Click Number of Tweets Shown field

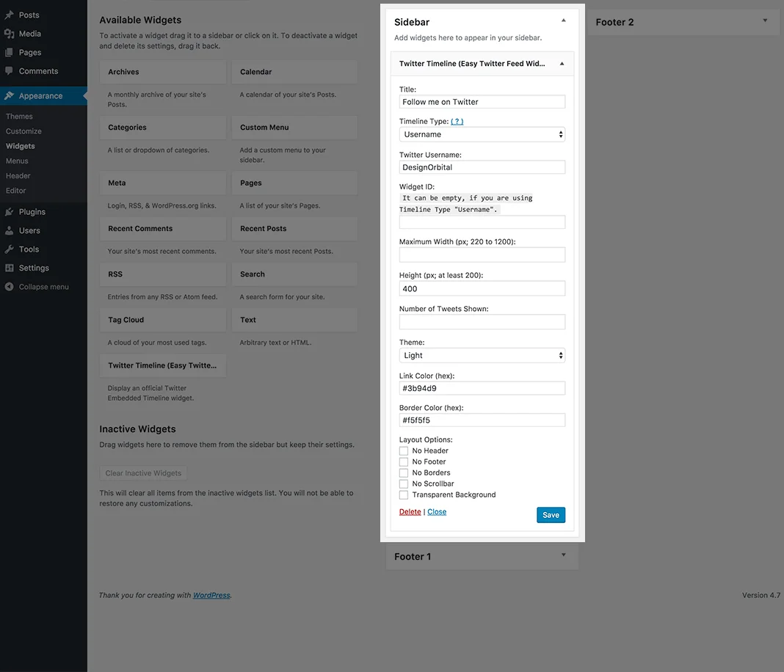click(482, 322)
